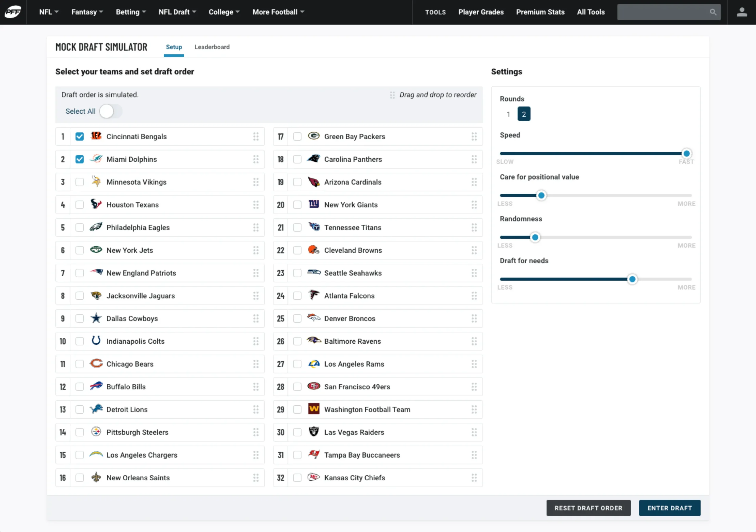Expand the Betting dropdown menu

pos(131,12)
